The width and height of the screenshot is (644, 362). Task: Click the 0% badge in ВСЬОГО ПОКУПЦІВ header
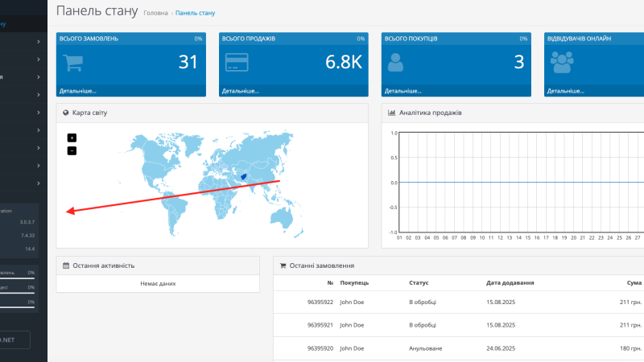tap(523, 39)
